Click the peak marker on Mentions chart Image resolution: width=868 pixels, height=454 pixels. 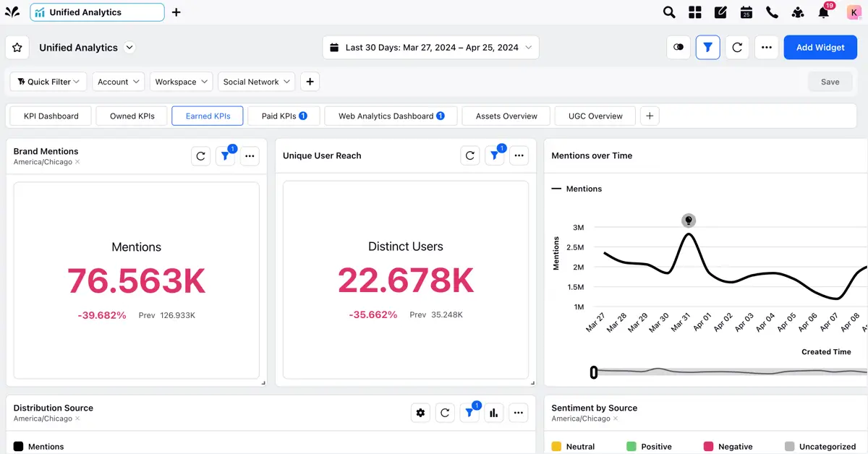(x=688, y=220)
